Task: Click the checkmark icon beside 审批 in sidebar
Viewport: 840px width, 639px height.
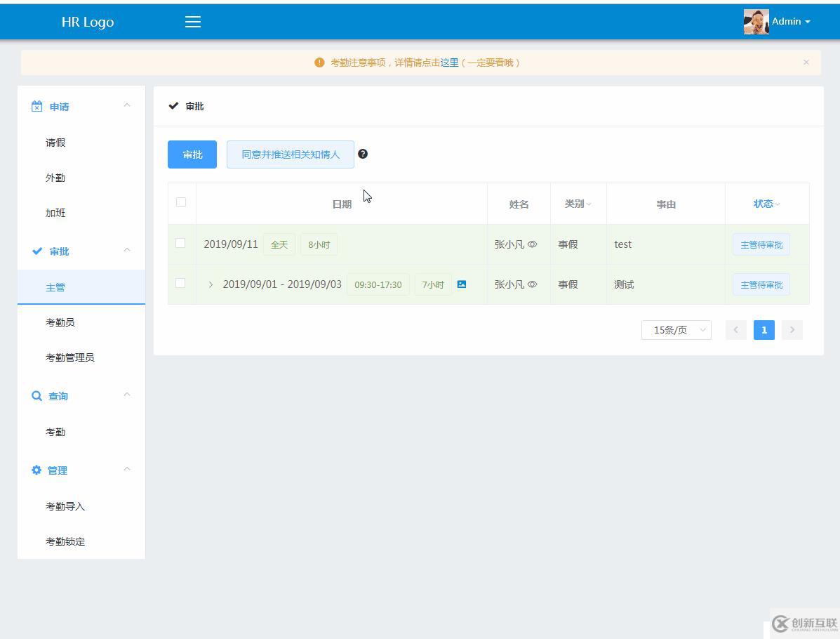Action: click(x=37, y=251)
